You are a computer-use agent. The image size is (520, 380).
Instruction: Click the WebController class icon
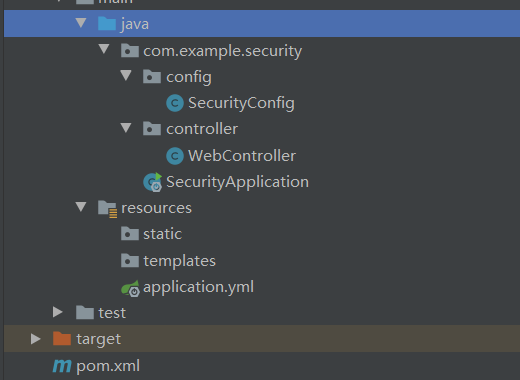(175, 156)
